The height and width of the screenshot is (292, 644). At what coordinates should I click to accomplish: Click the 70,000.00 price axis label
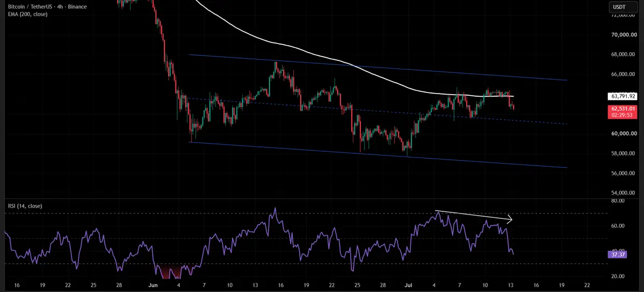click(x=624, y=35)
